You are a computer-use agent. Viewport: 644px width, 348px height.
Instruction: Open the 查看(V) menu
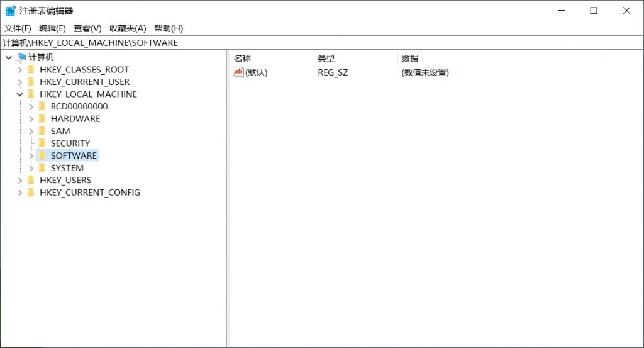click(x=87, y=28)
